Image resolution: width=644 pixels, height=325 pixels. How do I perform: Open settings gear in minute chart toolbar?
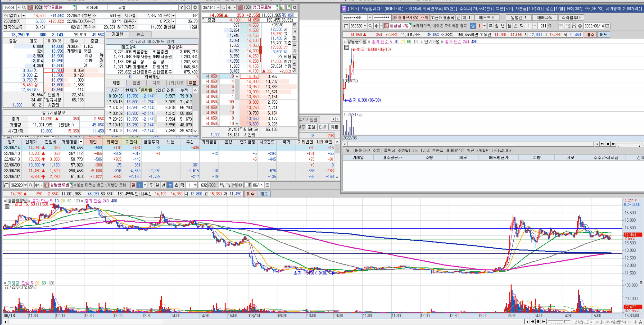(240, 185)
